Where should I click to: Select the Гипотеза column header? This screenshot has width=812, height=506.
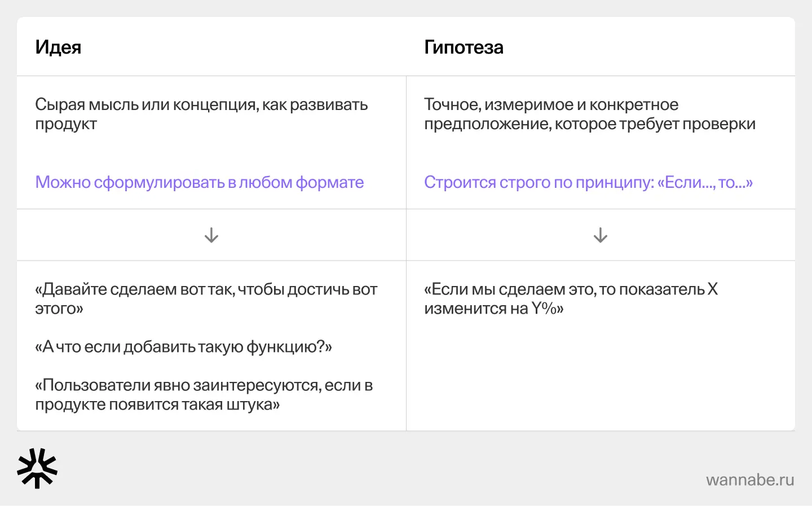click(x=464, y=47)
